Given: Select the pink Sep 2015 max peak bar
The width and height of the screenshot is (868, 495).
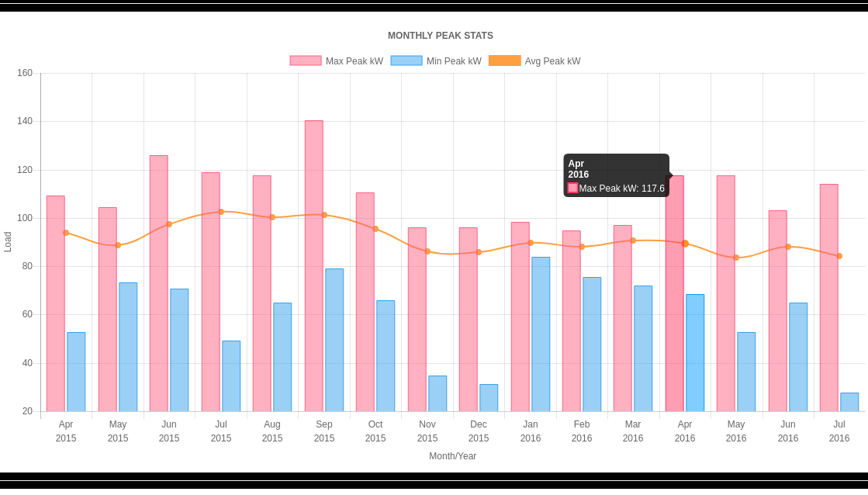Looking at the screenshot, I should (314, 266).
